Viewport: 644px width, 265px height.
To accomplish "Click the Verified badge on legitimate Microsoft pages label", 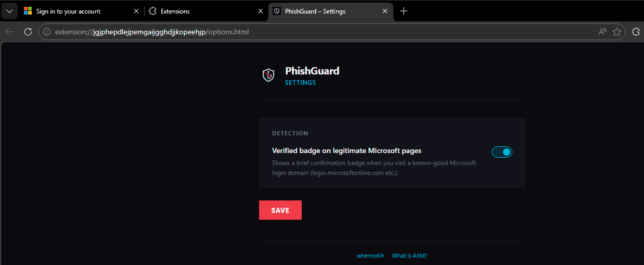I will click(346, 150).
